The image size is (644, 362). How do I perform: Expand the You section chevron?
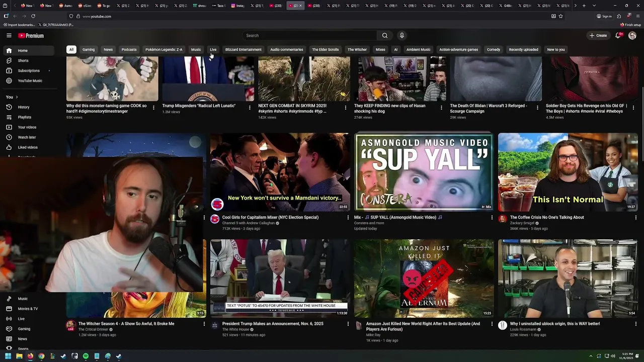17,97
